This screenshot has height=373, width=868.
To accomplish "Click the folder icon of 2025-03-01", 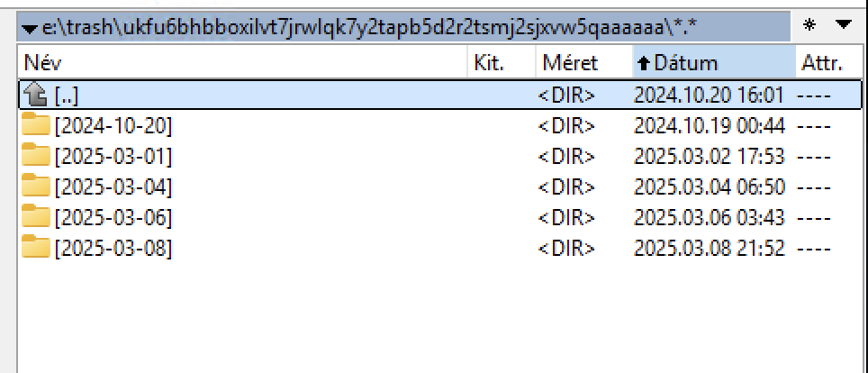I will coord(35,156).
